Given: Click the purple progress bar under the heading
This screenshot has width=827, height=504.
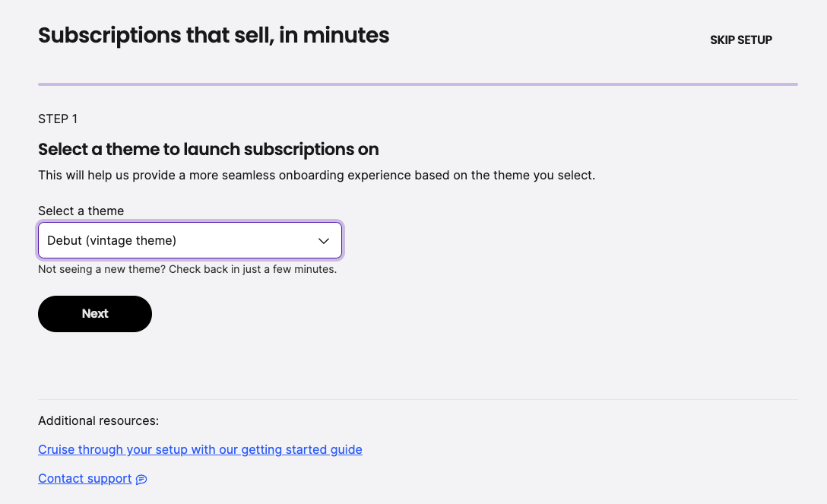Looking at the screenshot, I should point(418,81).
